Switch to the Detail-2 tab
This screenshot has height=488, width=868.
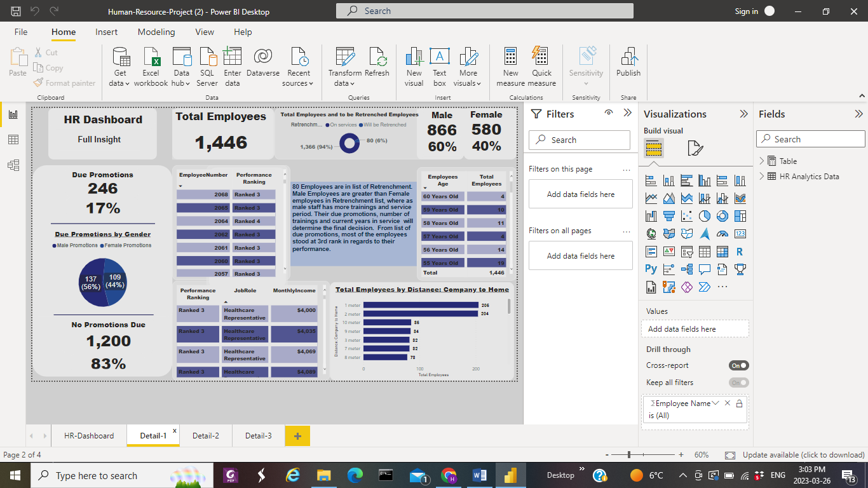coord(206,436)
